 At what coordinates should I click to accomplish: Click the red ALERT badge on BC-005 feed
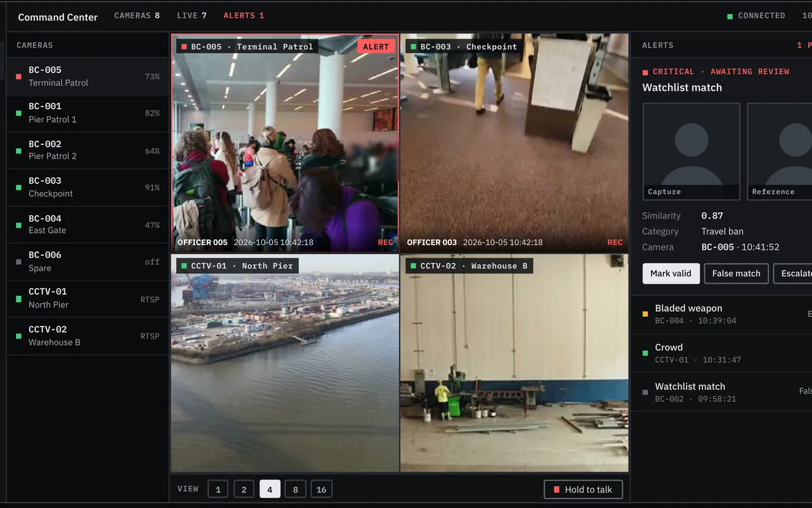[376, 46]
